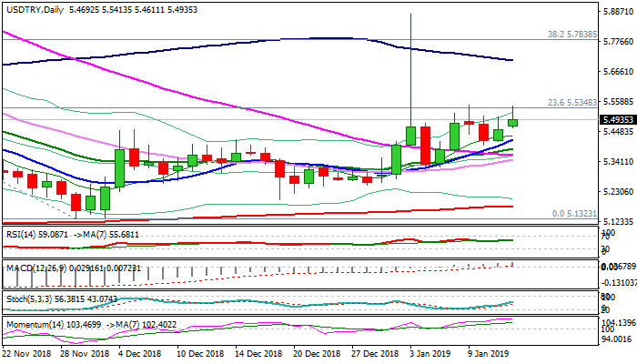This screenshot has height=364, width=637.
Task: Select the 5.66610 price axis value
Action: point(618,72)
